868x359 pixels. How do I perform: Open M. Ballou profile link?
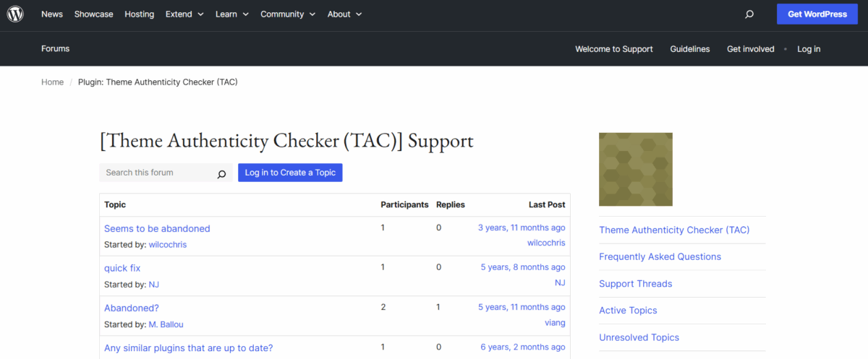point(166,324)
